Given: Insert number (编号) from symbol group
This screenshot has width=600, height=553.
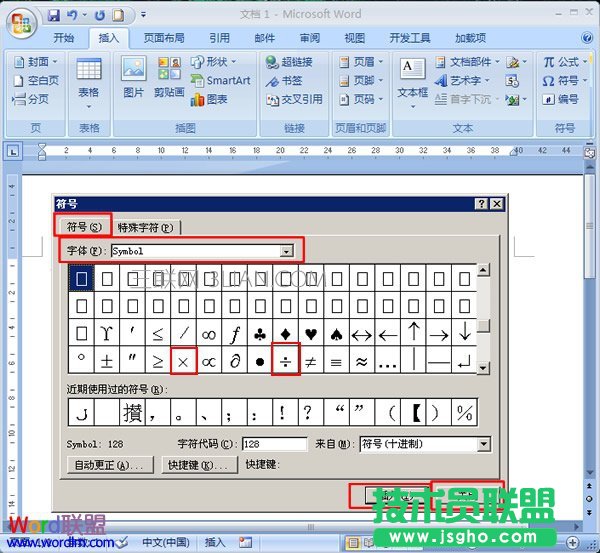Looking at the screenshot, I should point(560,100).
